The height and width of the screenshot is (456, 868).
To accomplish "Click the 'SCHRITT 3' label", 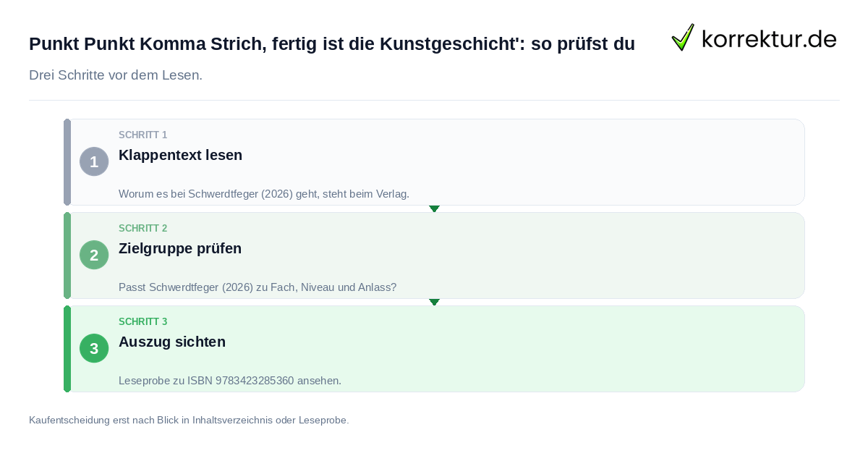I will click(x=143, y=322).
